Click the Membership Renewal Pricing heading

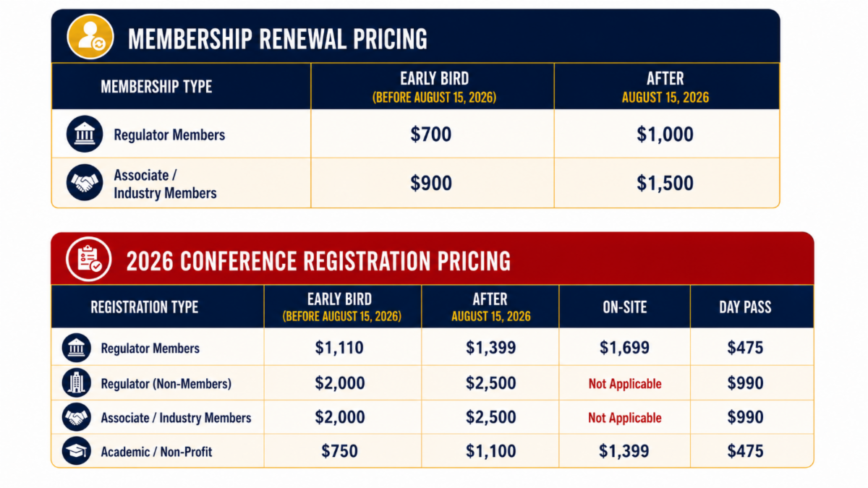[x=278, y=38]
